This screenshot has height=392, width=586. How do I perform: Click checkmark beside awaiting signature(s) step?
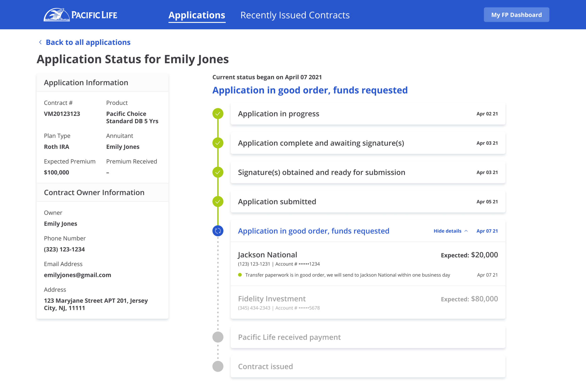pos(218,143)
